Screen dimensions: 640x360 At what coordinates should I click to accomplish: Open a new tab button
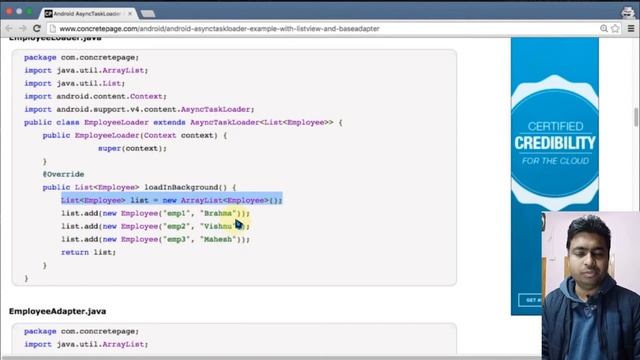tap(147, 14)
